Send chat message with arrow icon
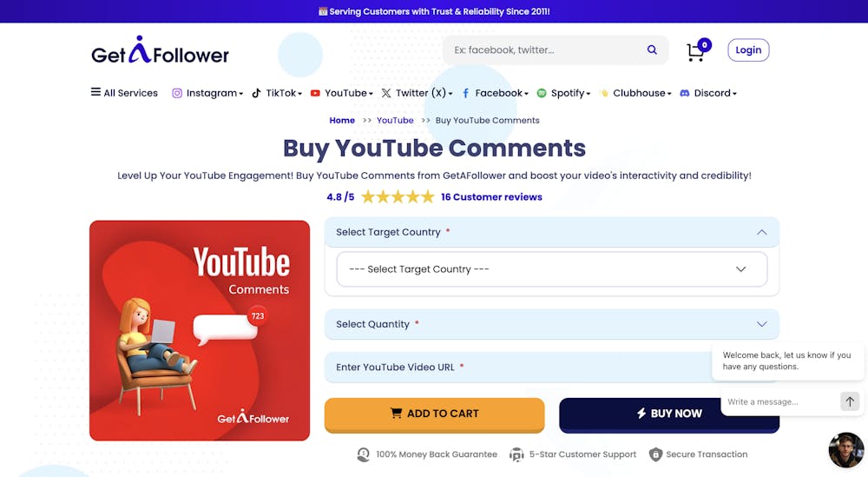868x477 pixels. pos(850,401)
